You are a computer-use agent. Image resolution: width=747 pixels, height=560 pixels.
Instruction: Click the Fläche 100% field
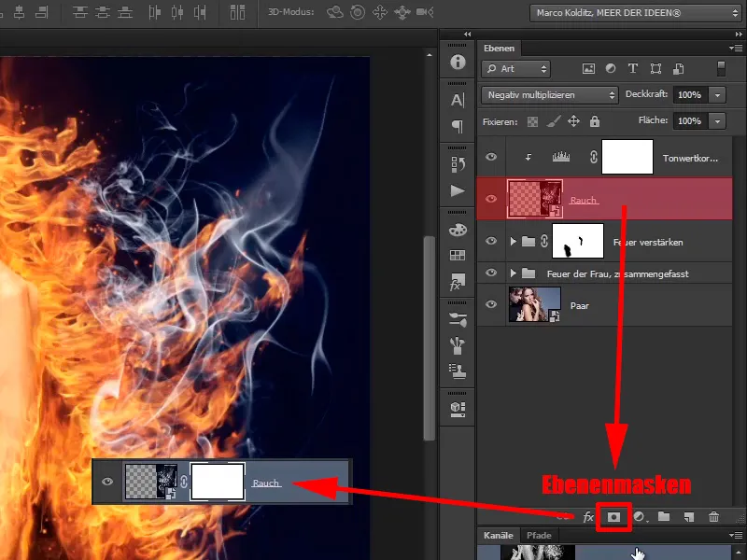click(x=690, y=121)
